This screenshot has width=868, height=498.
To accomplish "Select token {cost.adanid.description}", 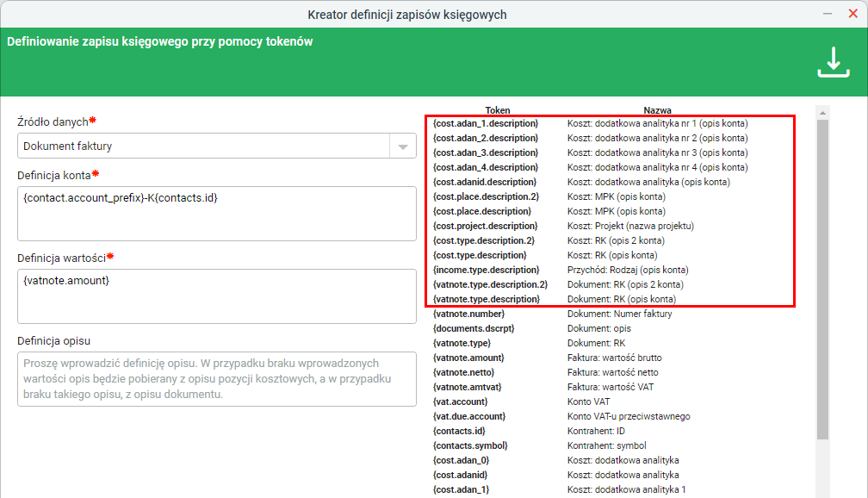I will coord(484,183).
